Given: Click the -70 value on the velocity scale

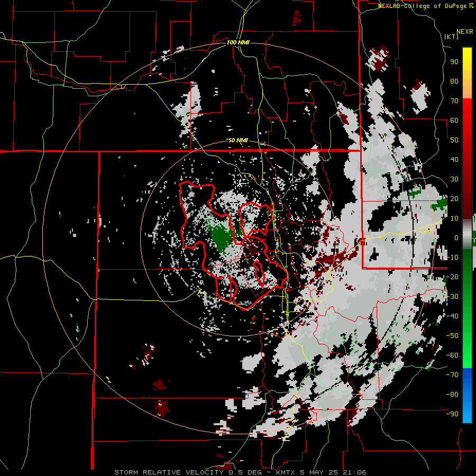Looking at the screenshot, I should (x=452, y=375).
